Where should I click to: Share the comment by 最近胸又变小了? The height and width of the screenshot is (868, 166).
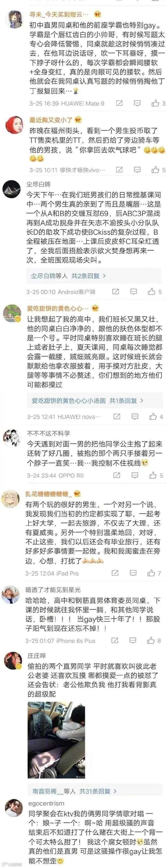click(119, 170)
